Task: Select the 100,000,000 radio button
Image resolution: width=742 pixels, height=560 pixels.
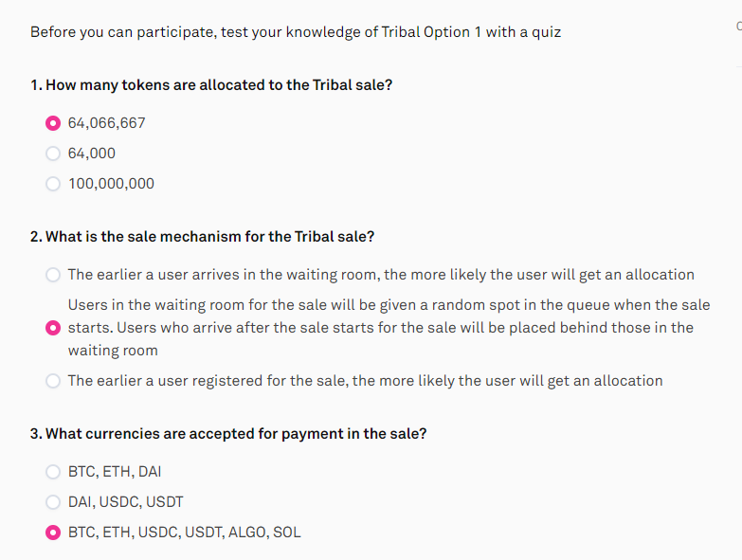Action: point(53,184)
